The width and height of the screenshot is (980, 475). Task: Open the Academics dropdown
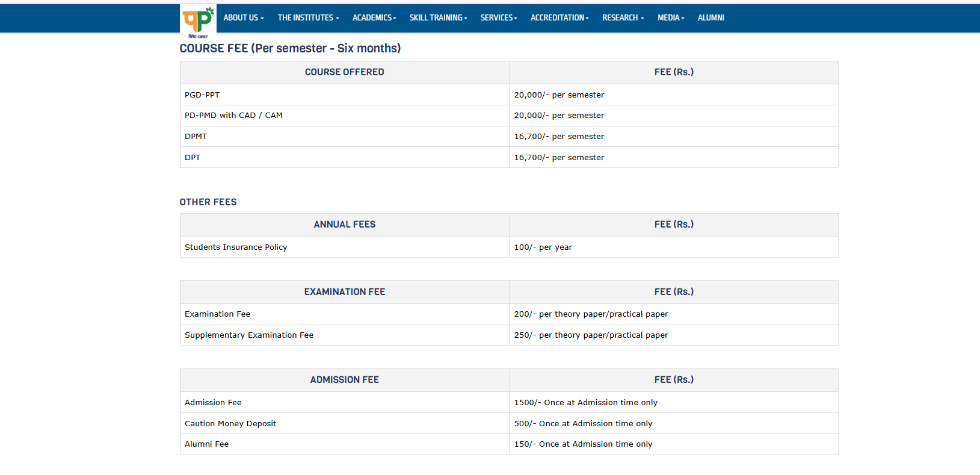click(x=374, y=18)
